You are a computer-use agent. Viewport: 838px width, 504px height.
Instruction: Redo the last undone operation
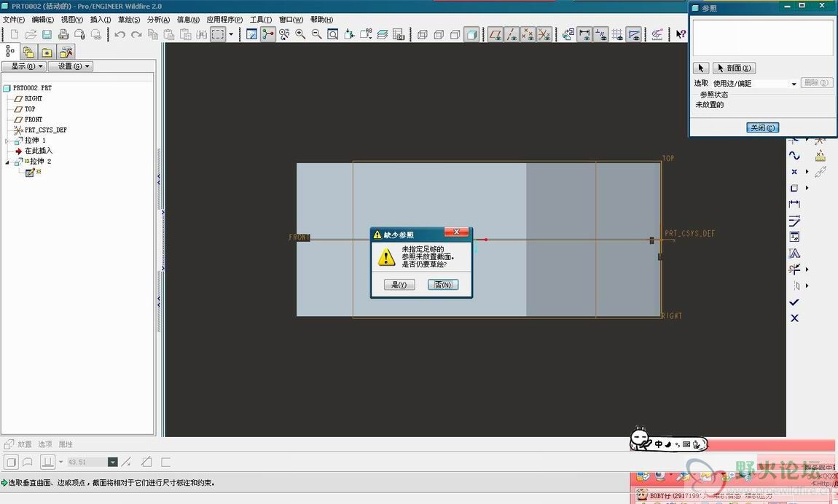pyautogui.click(x=136, y=34)
